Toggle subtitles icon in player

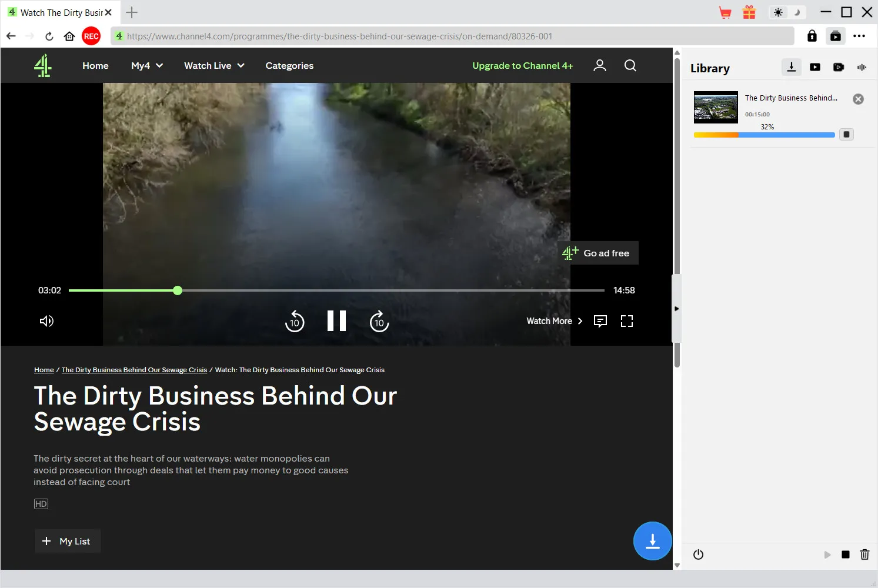(600, 321)
